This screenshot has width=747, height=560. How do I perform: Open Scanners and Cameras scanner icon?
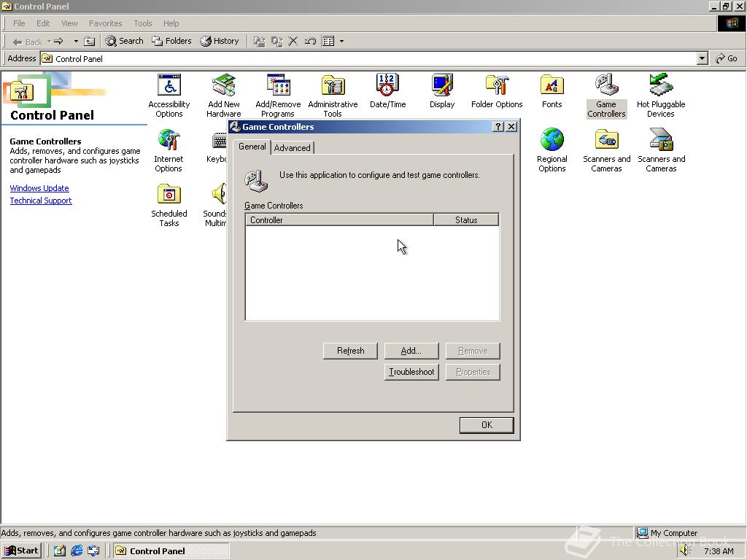click(661, 150)
